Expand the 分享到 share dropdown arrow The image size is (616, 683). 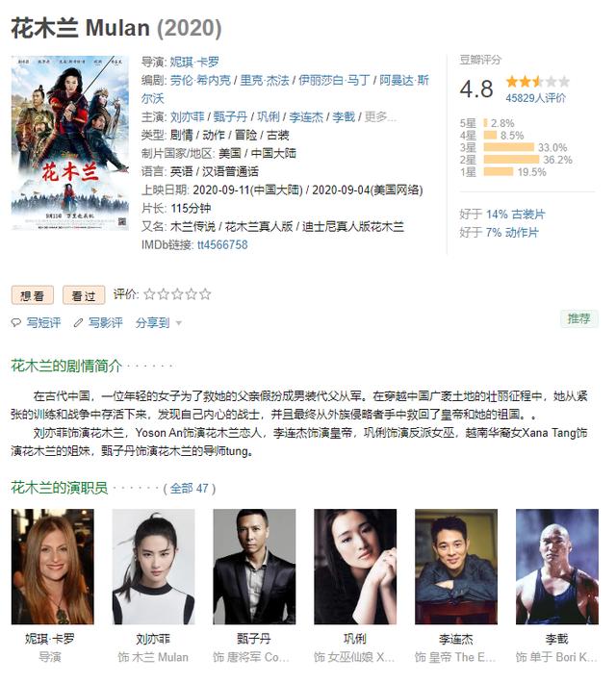pos(178,323)
